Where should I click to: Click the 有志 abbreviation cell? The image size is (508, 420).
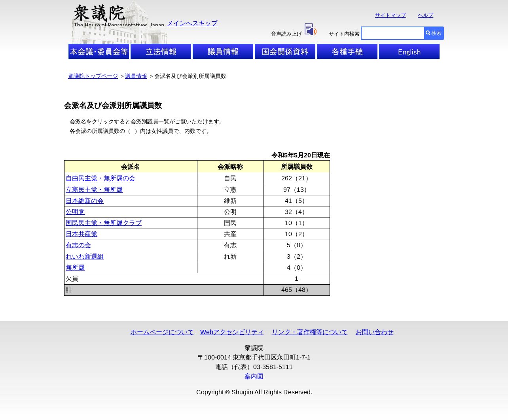(x=230, y=245)
